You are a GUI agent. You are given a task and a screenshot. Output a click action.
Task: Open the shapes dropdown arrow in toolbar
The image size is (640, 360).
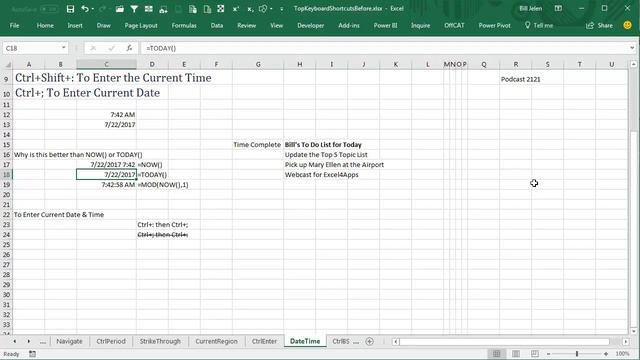[x=271, y=9]
